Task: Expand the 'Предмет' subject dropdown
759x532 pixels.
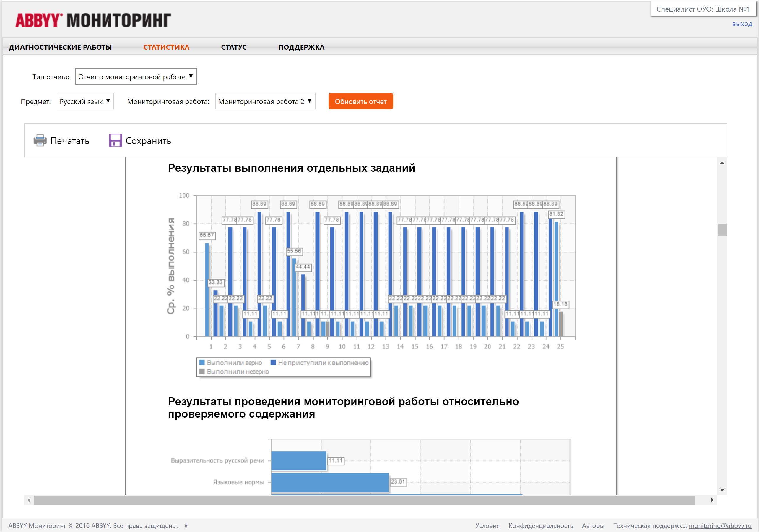Action: (85, 101)
